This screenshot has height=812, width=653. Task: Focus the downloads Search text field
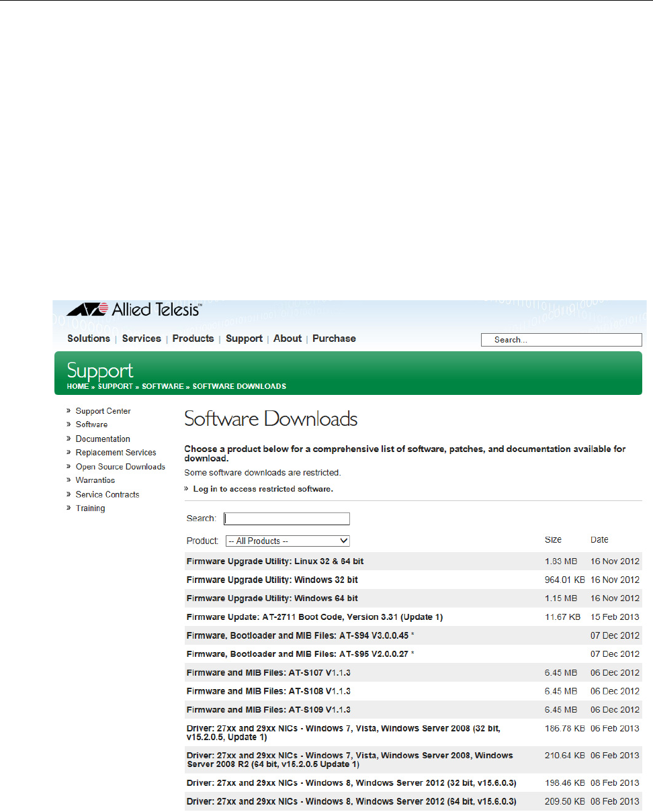point(287,518)
